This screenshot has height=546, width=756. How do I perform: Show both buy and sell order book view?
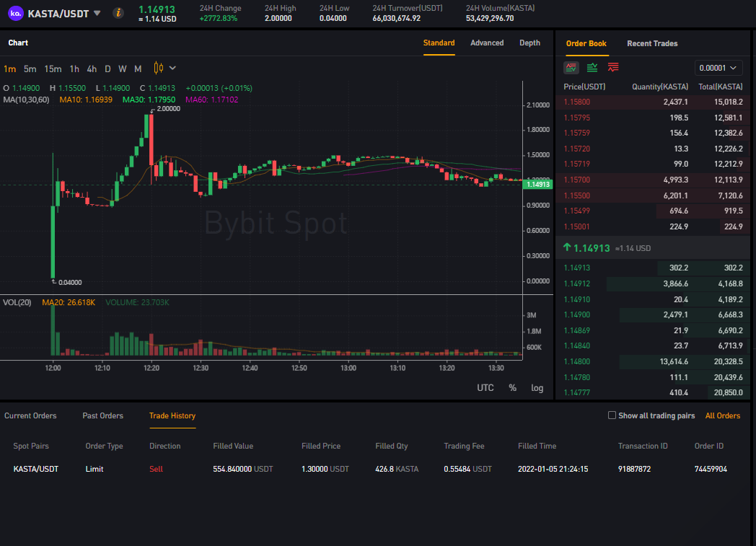[571, 68]
